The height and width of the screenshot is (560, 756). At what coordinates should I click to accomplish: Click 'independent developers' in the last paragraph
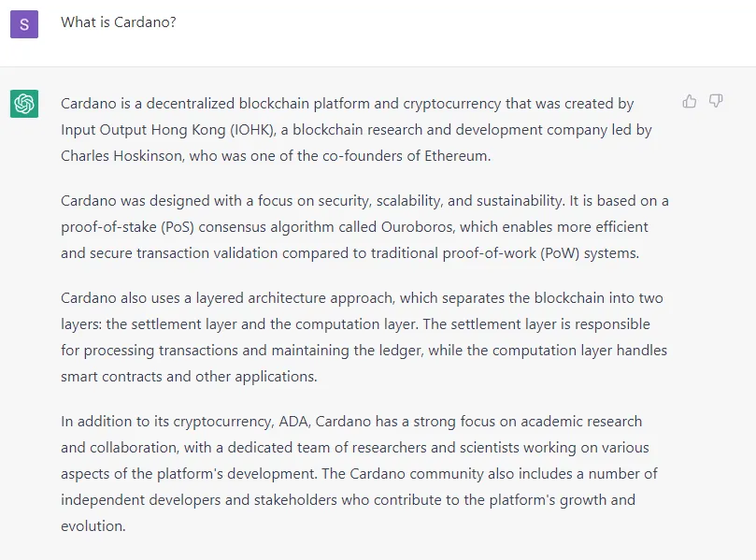[141, 500]
